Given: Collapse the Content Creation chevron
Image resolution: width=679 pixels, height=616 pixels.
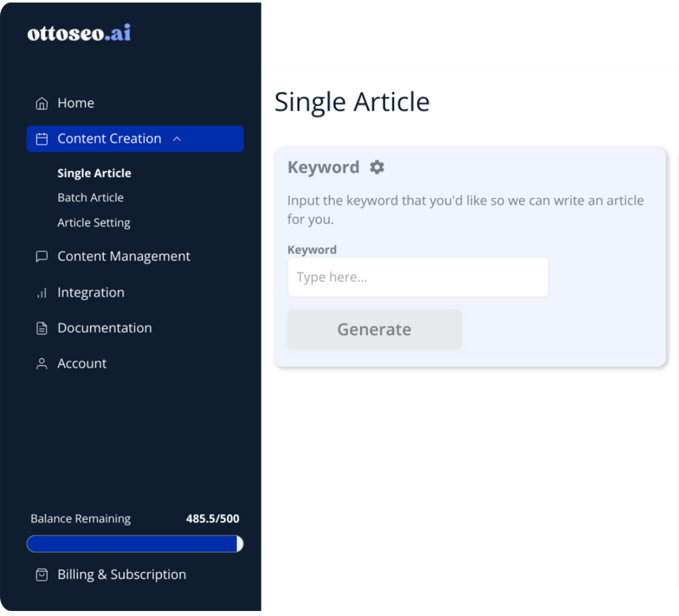Looking at the screenshot, I should [177, 139].
